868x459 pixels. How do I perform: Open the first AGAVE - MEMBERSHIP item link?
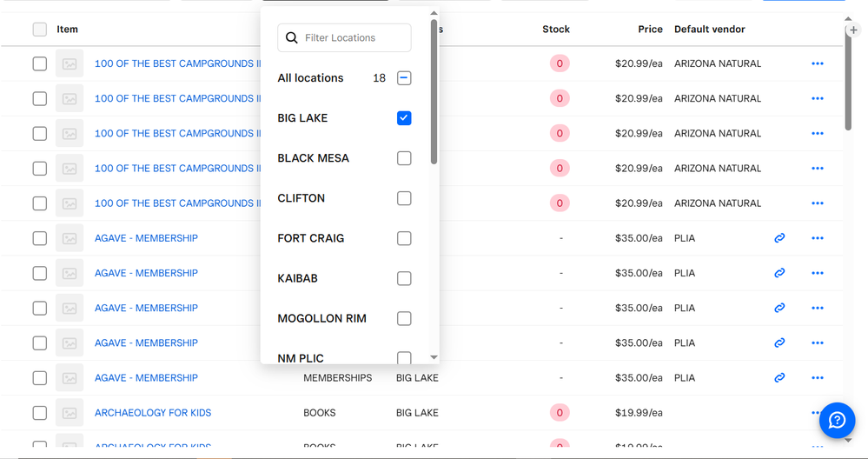[x=146, y=238]
